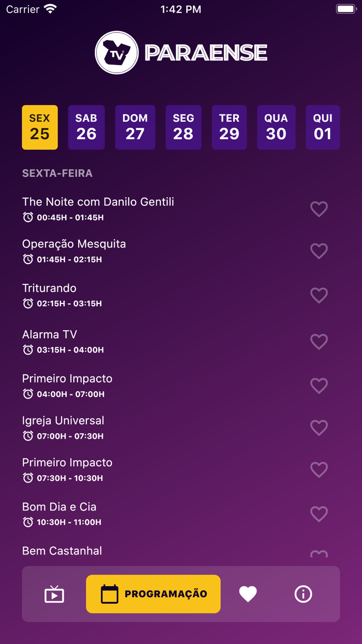This screenshot has height=644, width=362.
Task: Click the TV Paraense logo
Action: pos(181,52)
